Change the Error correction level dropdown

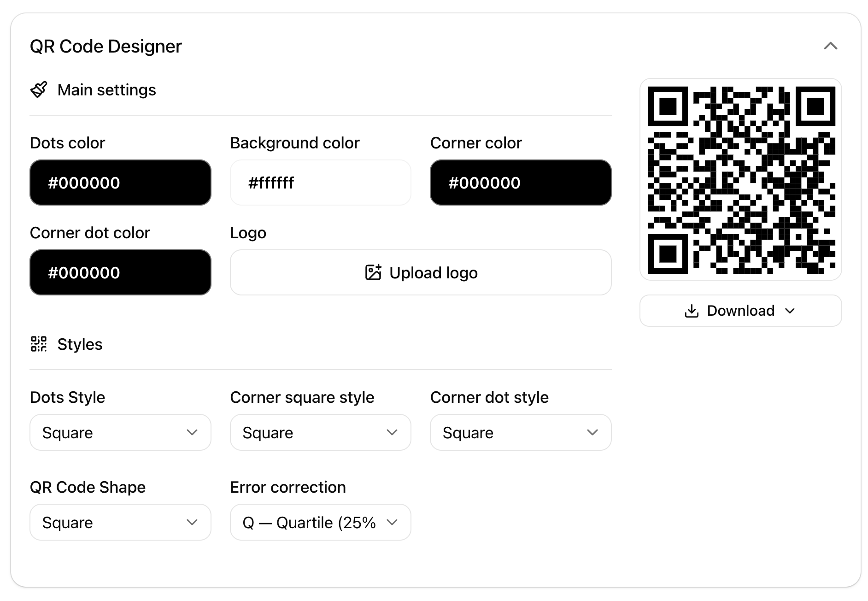pyautogui.click(x=321, y=522)
